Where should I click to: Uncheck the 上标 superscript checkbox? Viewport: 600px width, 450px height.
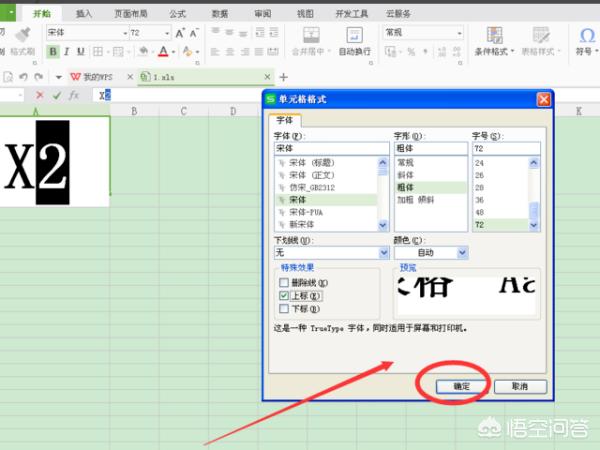(284, 296)
